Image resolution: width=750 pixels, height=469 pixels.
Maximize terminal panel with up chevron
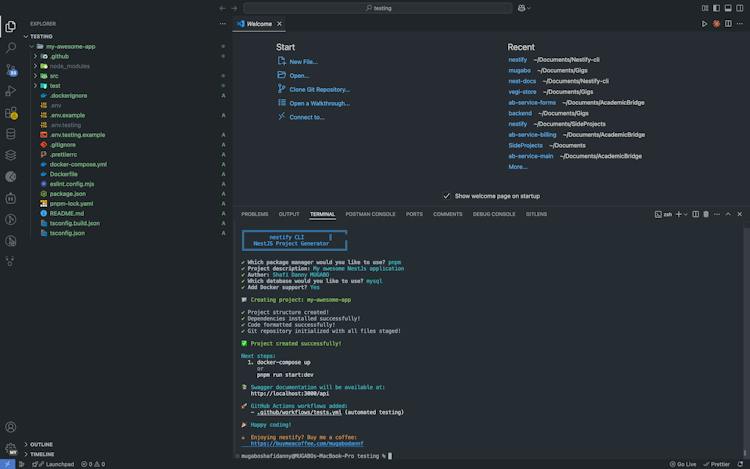(x=728, y=214)
